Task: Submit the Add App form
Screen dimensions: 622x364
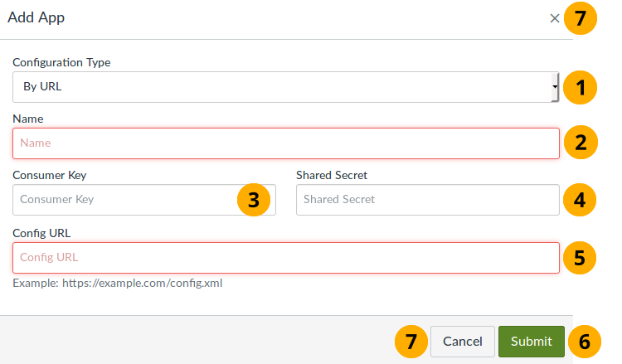Action: tap(531, 341)
